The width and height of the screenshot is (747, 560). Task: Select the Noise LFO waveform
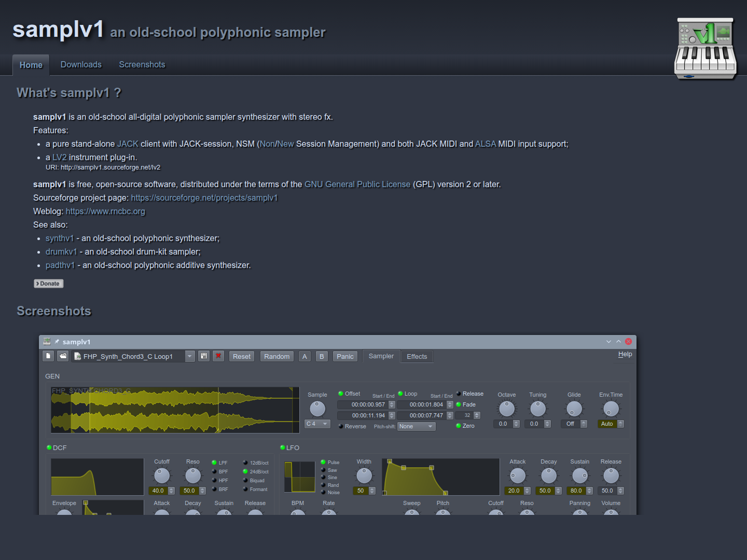click(330, 493)
